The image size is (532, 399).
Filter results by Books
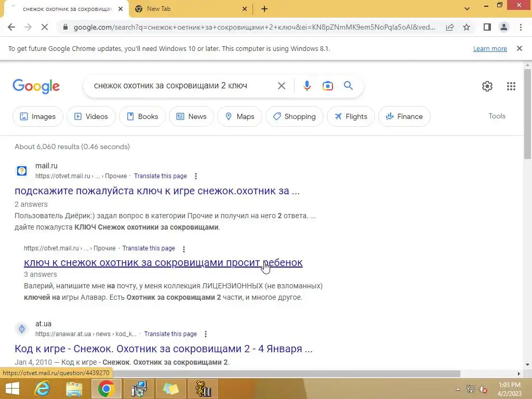tap(142, 116)
